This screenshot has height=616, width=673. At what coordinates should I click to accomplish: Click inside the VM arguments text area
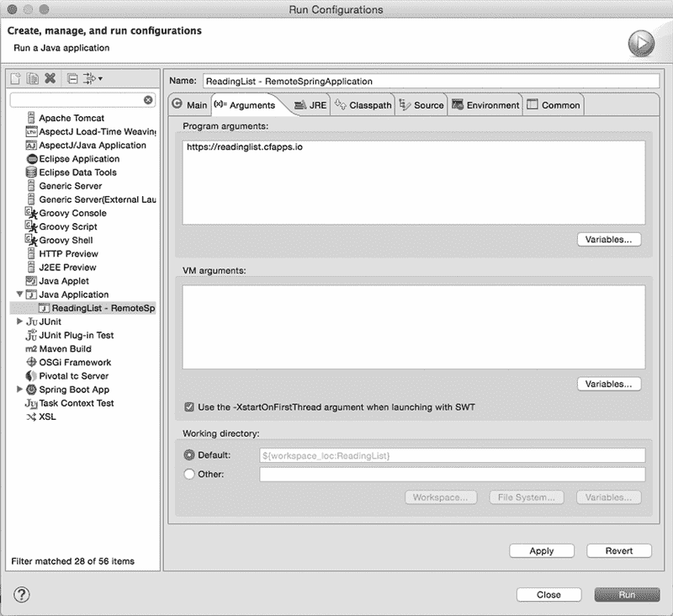tap(412, 327)
